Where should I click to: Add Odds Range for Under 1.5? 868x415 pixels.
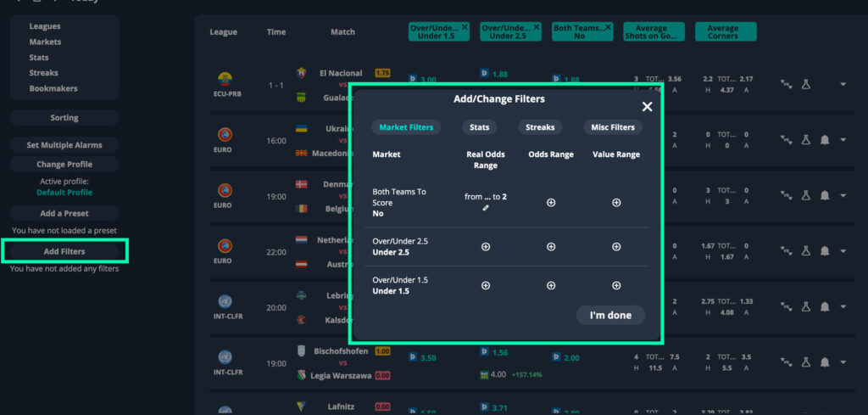551,285
